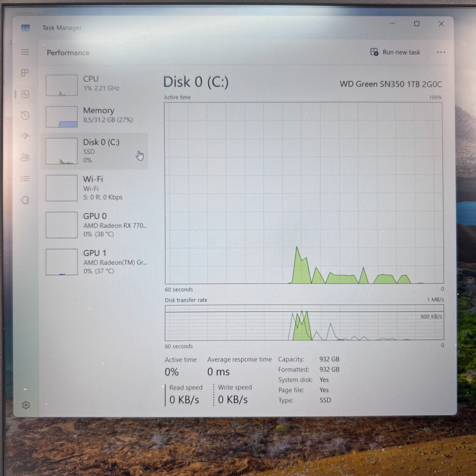Go to the Processes page icon

25,73
